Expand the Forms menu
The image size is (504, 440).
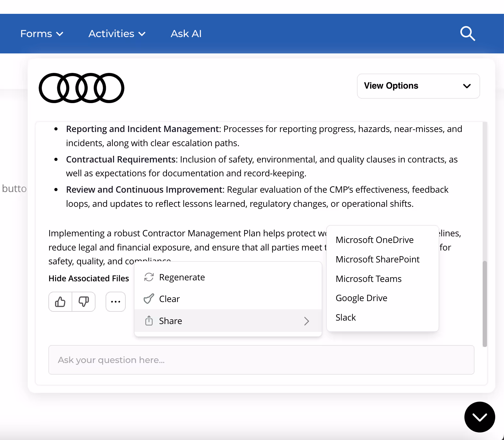[42, 34]
